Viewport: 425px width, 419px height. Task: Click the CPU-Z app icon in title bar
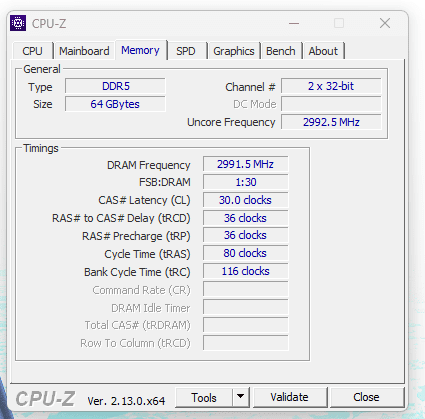18,23
